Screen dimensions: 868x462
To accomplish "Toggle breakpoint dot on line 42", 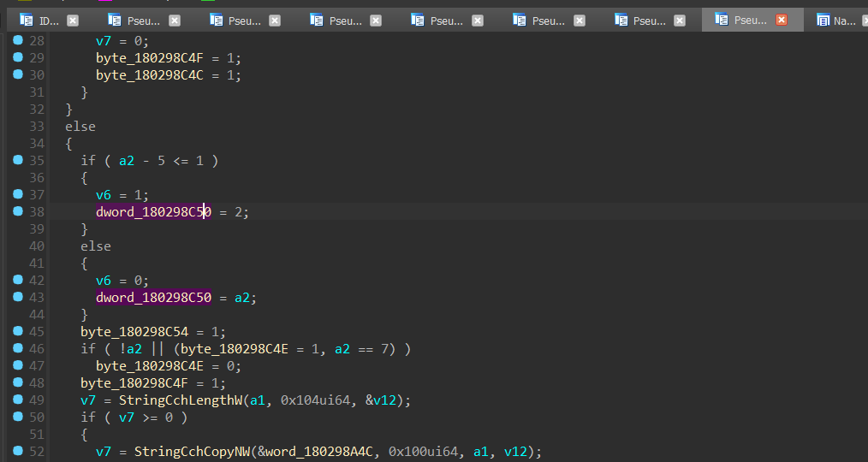I will (x=18, y=280).
